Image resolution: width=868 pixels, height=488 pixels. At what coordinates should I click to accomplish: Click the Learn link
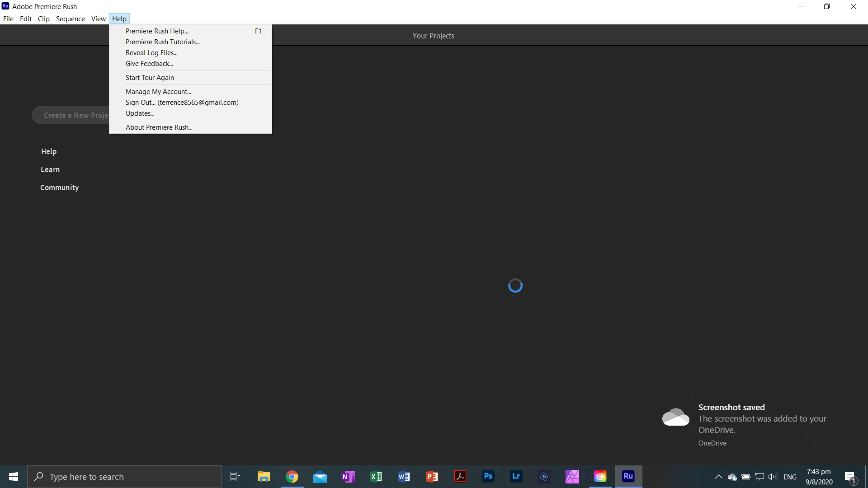point(50,169)
